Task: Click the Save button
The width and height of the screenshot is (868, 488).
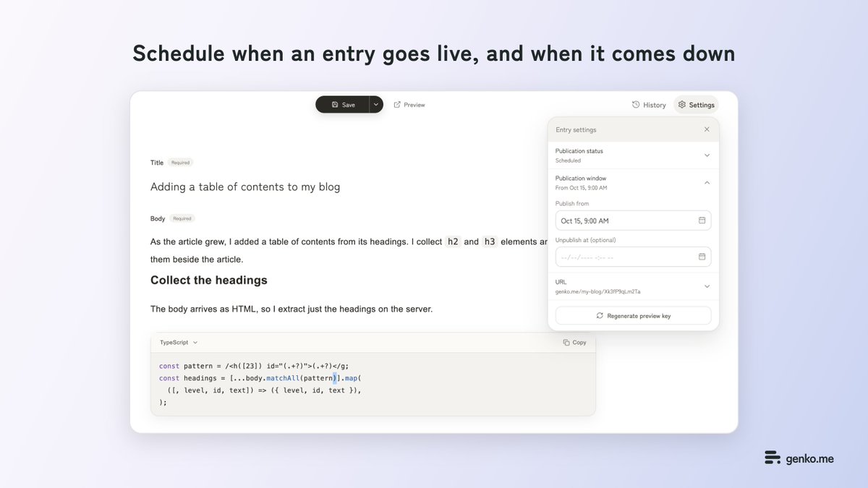Action: [343, 105]
